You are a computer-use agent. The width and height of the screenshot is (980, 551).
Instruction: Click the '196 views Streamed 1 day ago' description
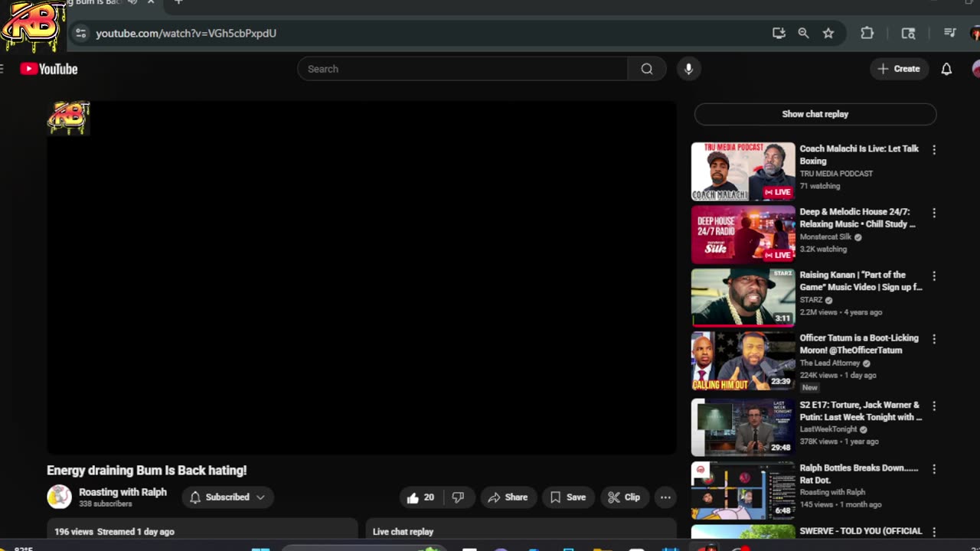click(x=114, y=532)
